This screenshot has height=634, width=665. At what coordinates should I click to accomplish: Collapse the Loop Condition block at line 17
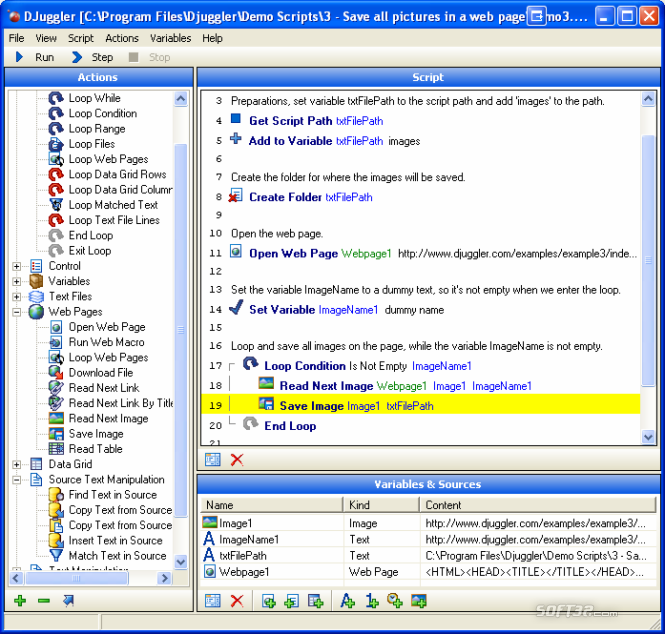(x=232, y=366)
